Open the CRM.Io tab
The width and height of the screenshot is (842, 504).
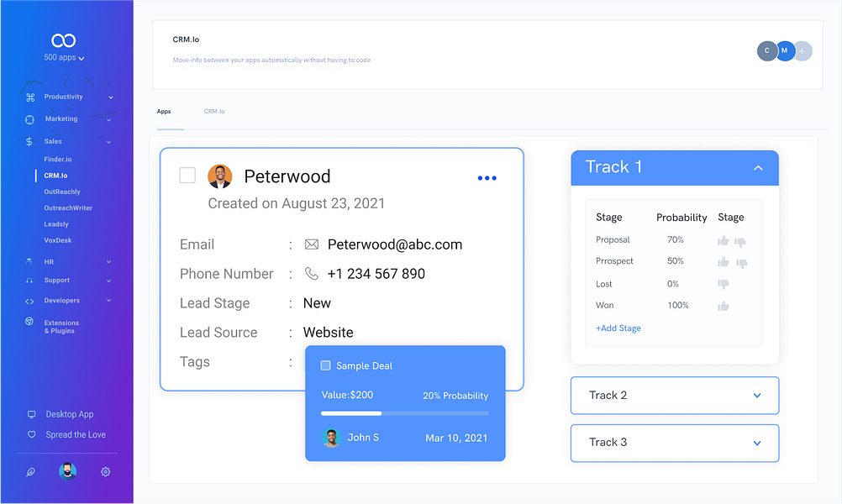tap(214, 111)
